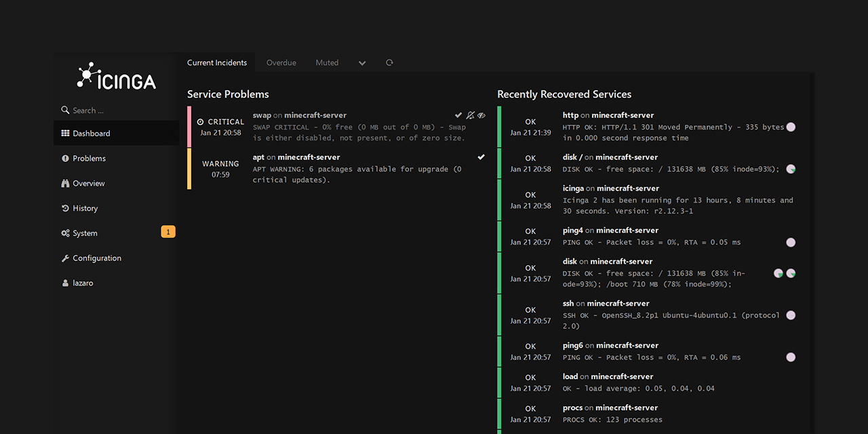Expand the tab bar dropdown chevron
The width and height of the screenshot is (868, 434).
pos(362,63)
